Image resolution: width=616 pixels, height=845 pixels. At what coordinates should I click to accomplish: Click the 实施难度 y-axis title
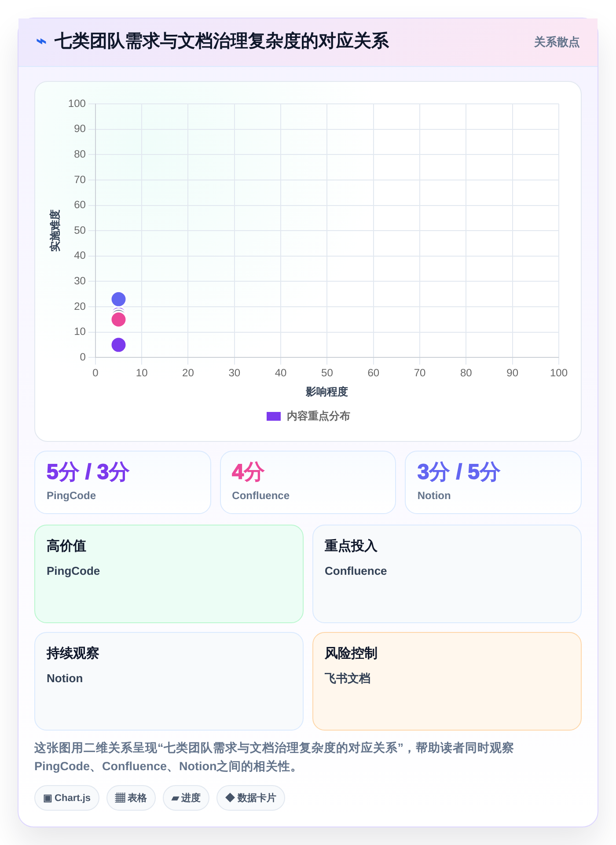click(x=55, y=231)
